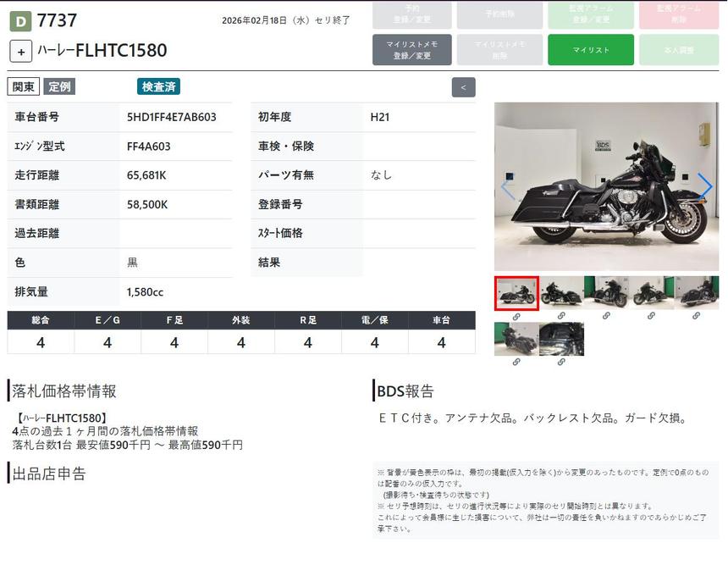Click the pink 監視アラーム 削除 button
The height and width of the screenshot is (565, 728).
679,14
